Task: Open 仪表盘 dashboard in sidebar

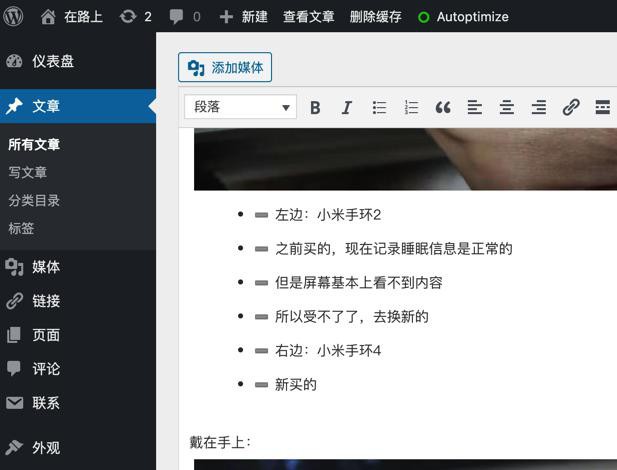Action: (78, 61)
